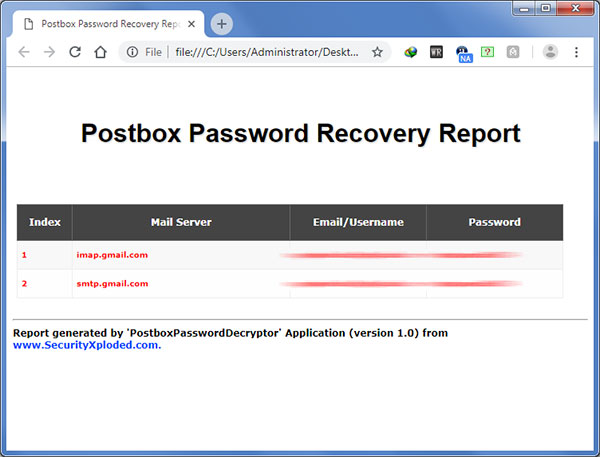
Task: Click the smtp.gmail.com mail server entry
Action: click(112, 284)
